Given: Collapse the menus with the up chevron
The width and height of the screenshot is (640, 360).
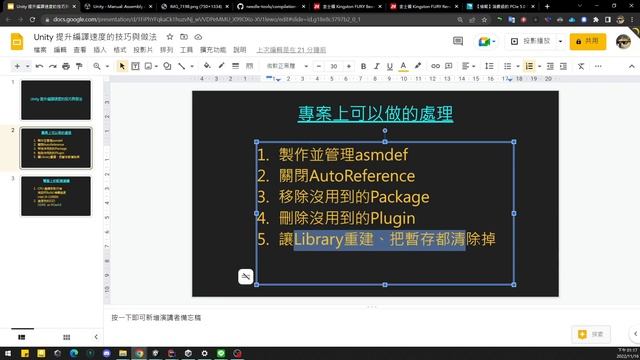Looking at the screenshot, I should [631, 66].
